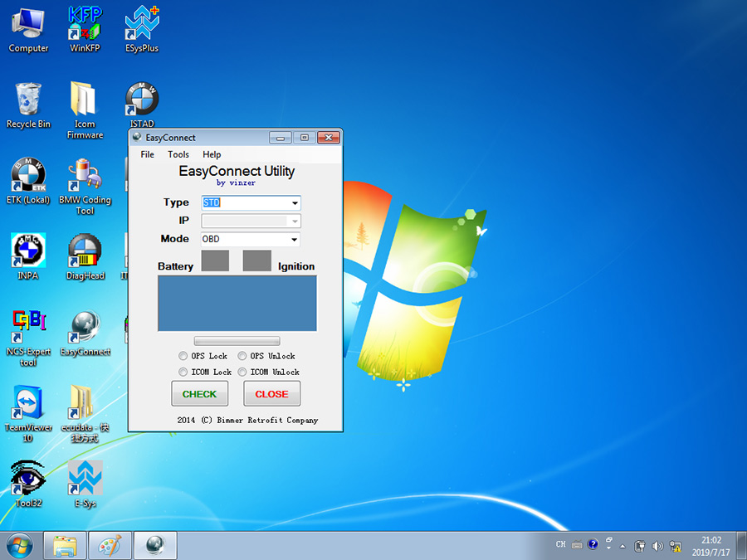
Task: Click the Battery status indicator square
Action: (215, 261)
